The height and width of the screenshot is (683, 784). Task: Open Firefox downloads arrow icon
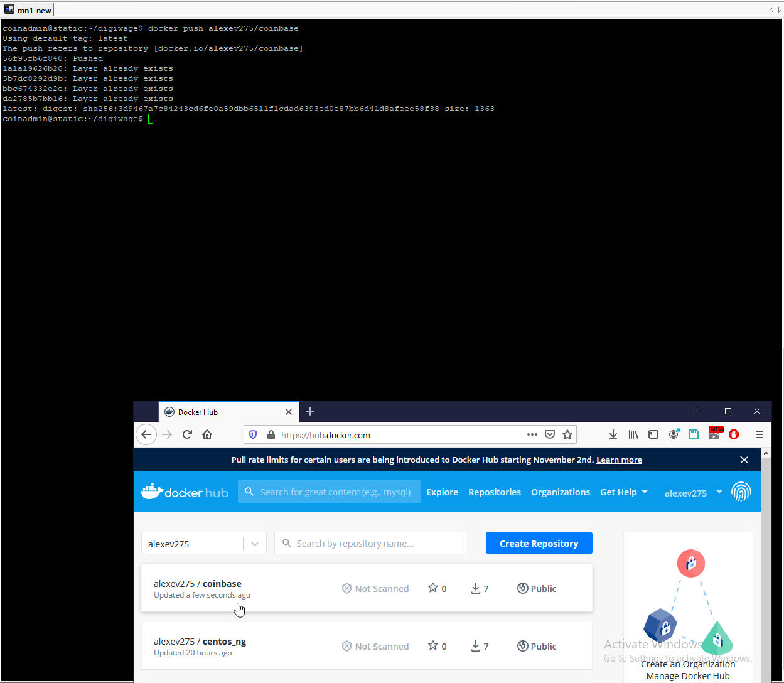613,434
